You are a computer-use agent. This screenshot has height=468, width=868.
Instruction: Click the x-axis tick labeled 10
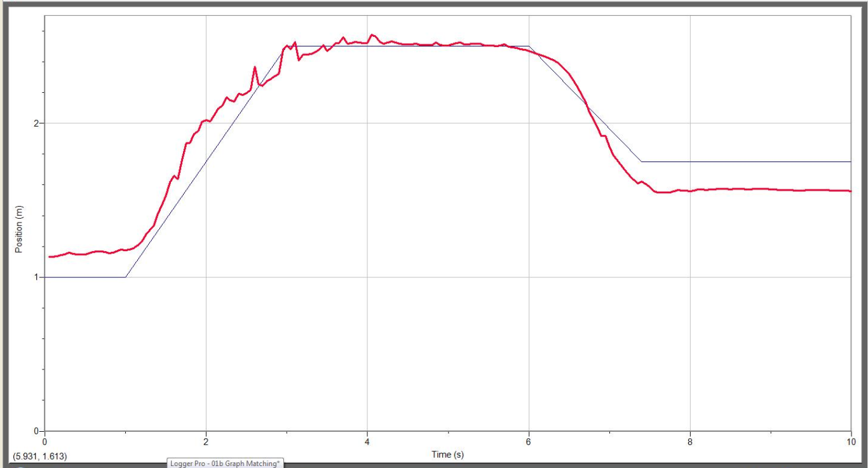[851, 440]
